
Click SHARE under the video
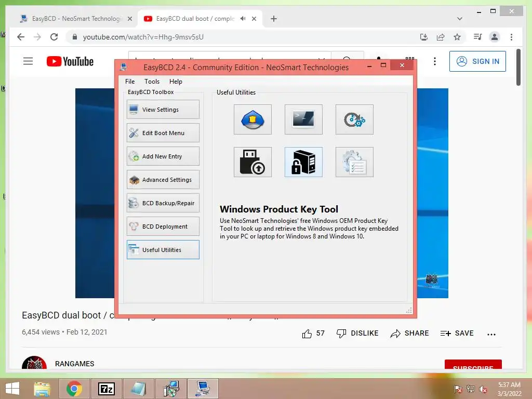(x=409, y=334)
